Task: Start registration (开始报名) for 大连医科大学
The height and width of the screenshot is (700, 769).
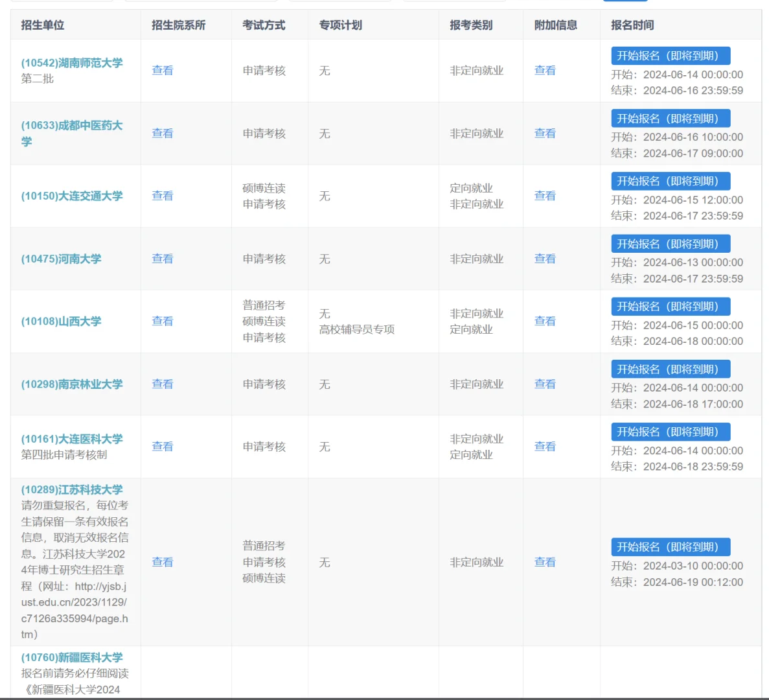Action: [x=671, y=432]
